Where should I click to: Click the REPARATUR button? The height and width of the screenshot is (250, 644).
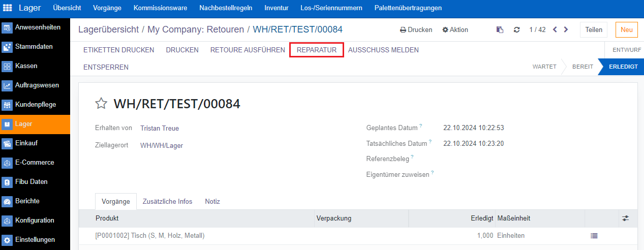click(x=317, y=50)
